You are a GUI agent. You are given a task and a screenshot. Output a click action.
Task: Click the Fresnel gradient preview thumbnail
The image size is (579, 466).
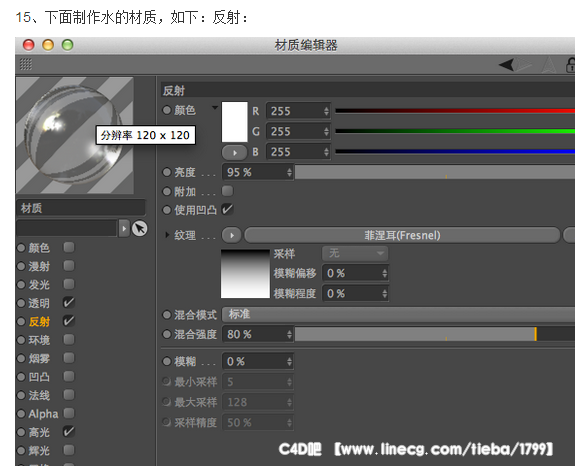[245, 274]
